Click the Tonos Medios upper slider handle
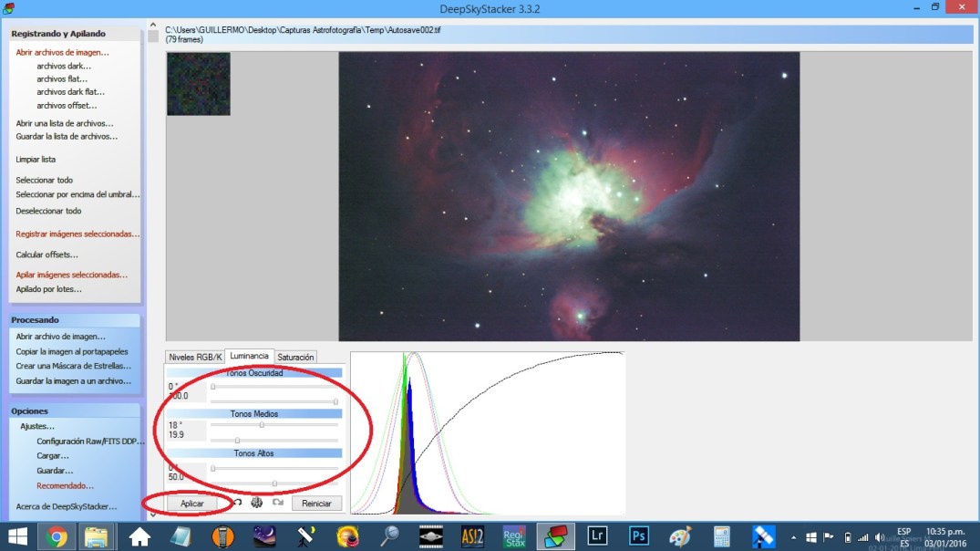 click(x=262, y=424)
